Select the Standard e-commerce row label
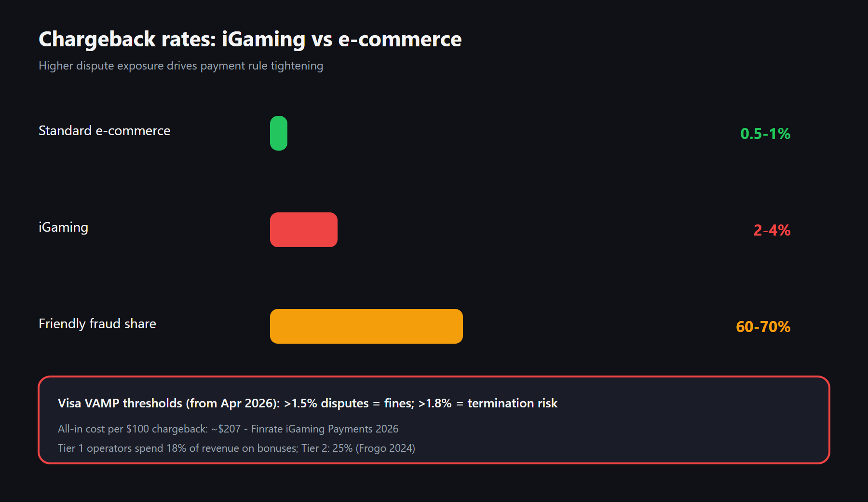Screen dimensions: 868x502 [x=105, y=131]
